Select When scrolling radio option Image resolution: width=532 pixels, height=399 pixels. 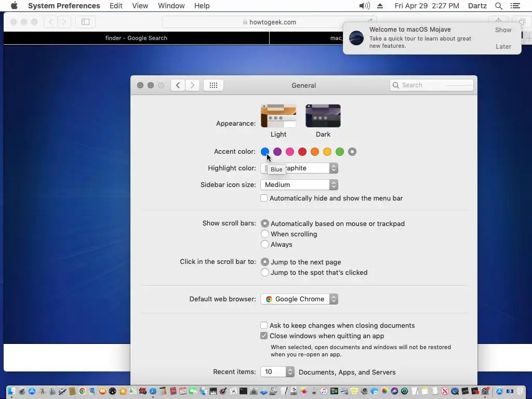coord(264,234)
